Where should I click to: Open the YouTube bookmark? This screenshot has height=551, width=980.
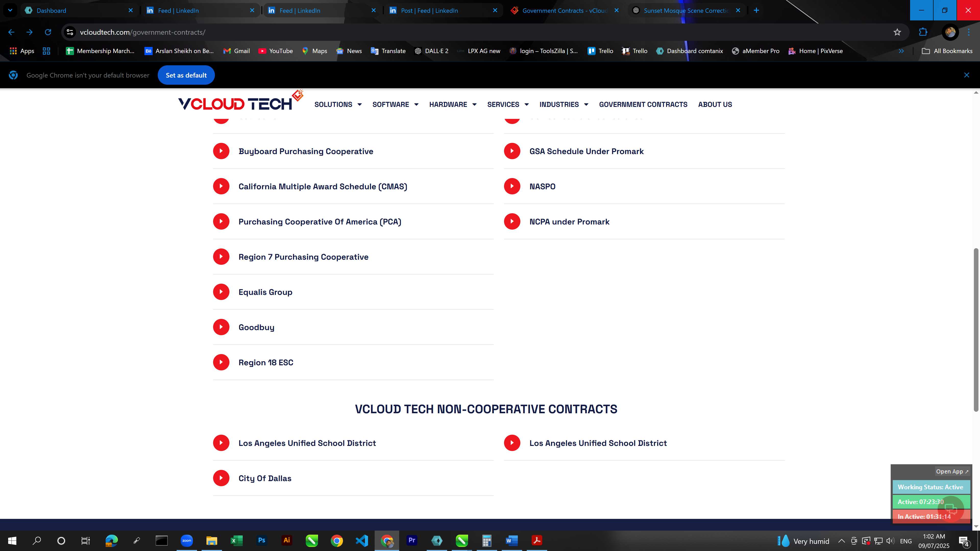tap(275, 51)
